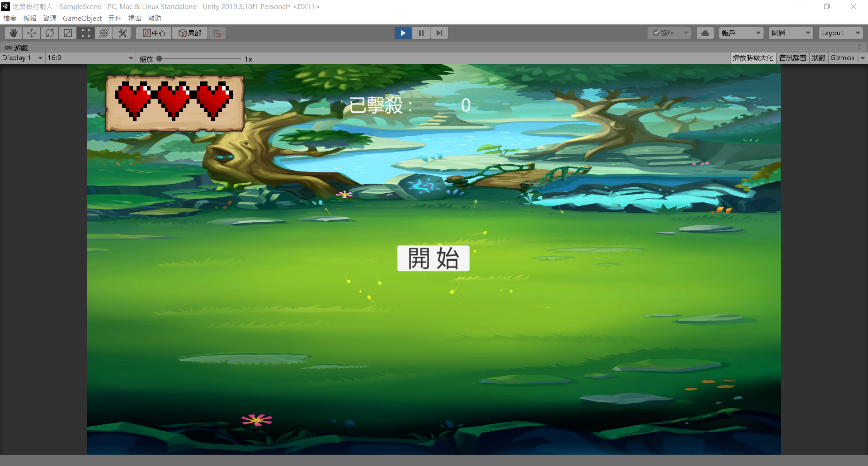Select the Rotate tool
This screenshot has height=466, width=868.
click(x=49, y=33)
